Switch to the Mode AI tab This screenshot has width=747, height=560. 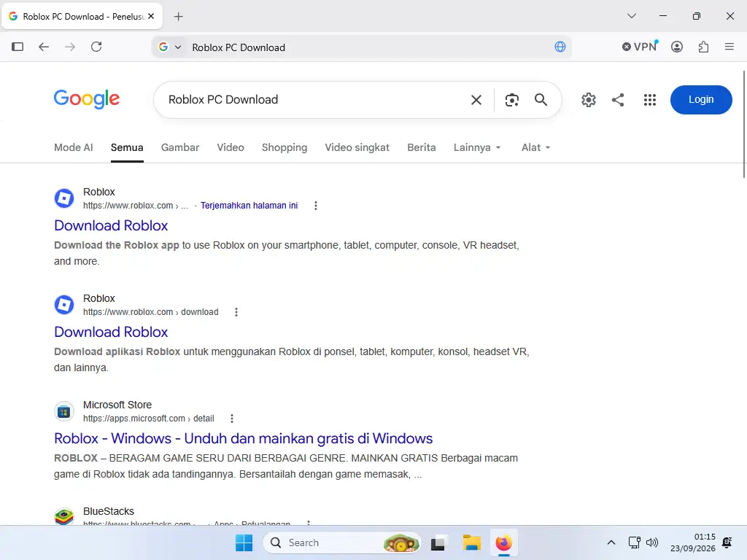point(74,147)
